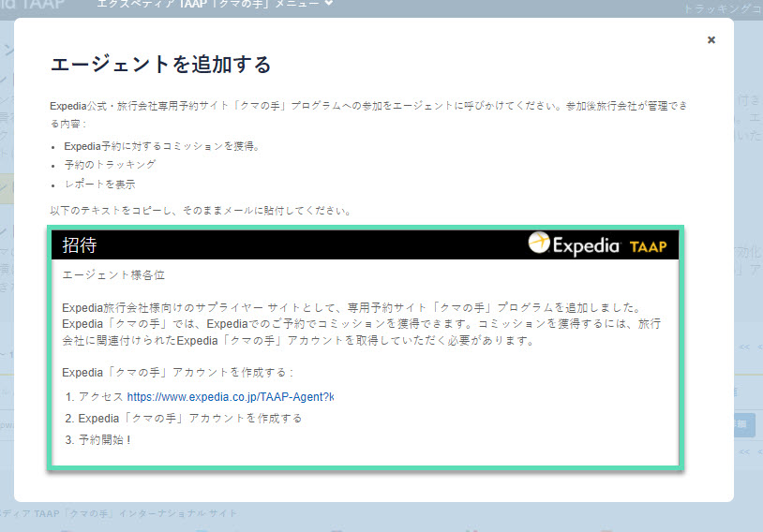
Task: Click bullet Expedia予約に対するコミッションを獲得。
Action: click(163, 146)
